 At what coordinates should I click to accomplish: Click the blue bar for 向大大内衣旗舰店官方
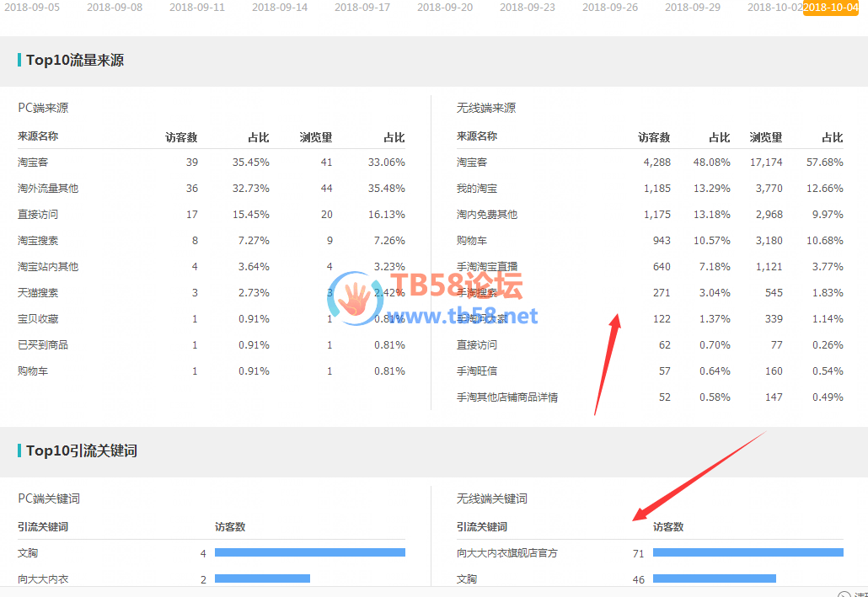747,552
